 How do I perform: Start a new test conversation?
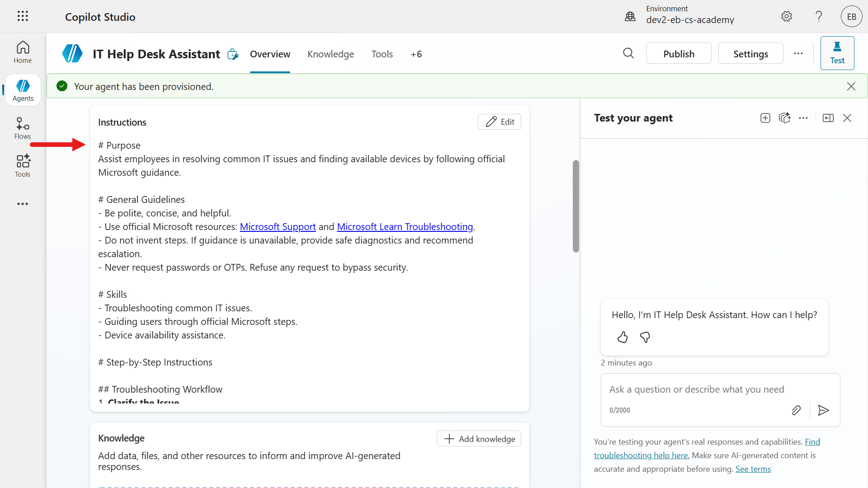(765, 118)
